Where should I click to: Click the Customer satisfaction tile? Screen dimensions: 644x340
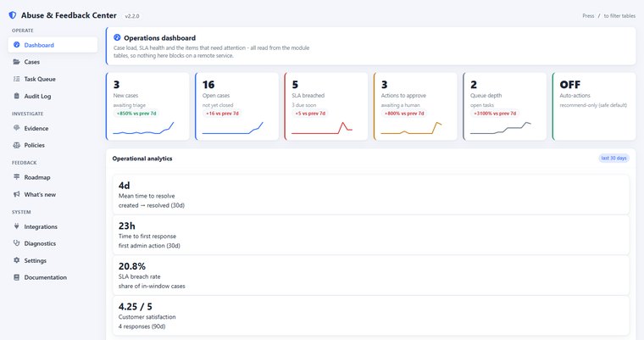[371, 315]
